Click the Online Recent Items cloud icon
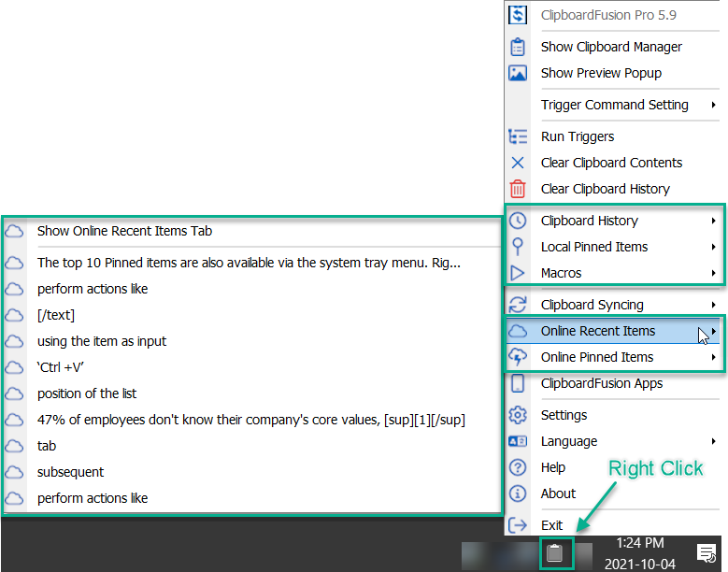Image resolution: width=728 pixels, height=572 pixels. click(517, 331)
